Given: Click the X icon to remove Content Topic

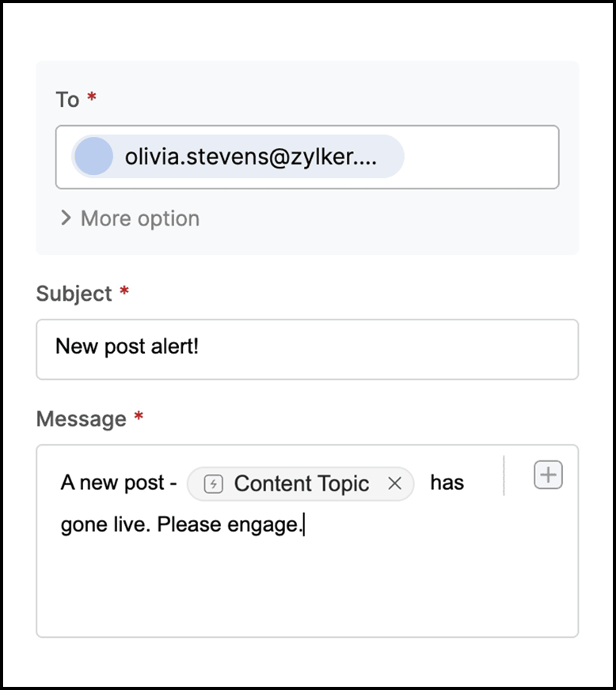Looking at the screenshot, I should click(394, 483).
